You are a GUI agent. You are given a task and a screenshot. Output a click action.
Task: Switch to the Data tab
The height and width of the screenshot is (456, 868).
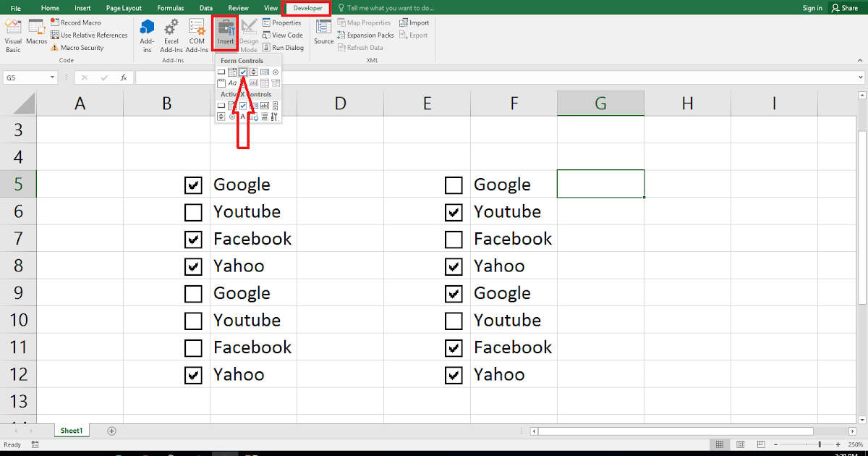[x=206, y=8]
